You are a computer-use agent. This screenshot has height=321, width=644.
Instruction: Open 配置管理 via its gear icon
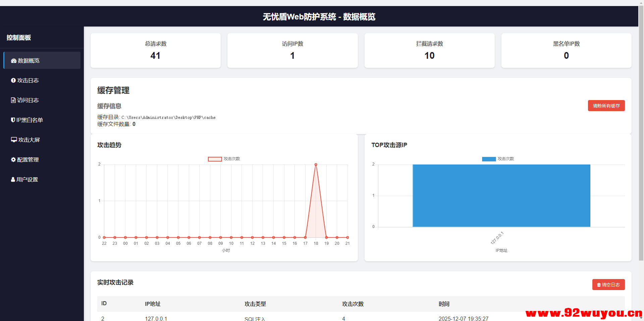(13, 159)
